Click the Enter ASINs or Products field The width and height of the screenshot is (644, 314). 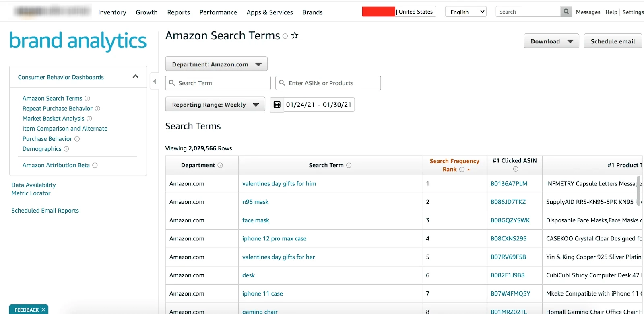[x=328, y=83]
